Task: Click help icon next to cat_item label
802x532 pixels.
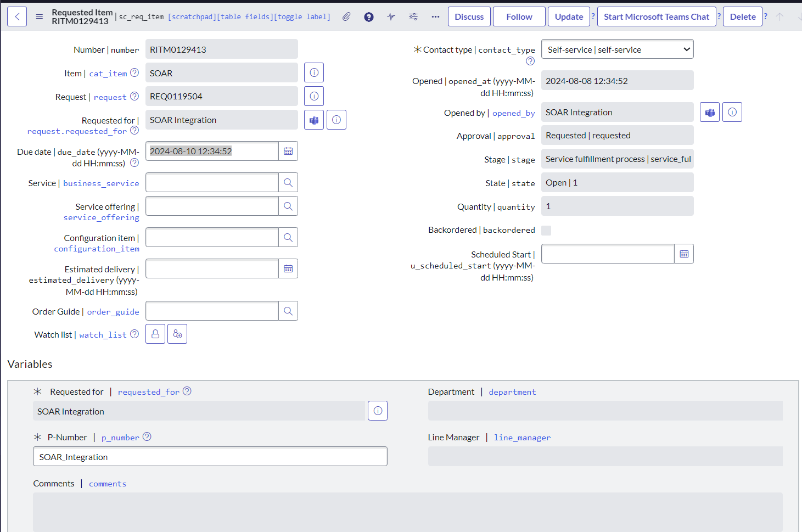Action: tap(134, 72)
